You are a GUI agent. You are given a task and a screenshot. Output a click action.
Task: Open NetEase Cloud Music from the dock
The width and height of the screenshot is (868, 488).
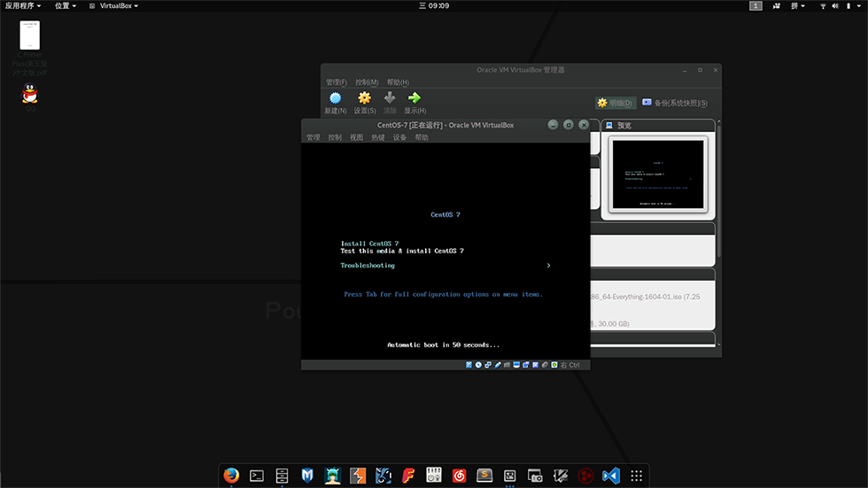pyautogui.click(x=459, y=475)
